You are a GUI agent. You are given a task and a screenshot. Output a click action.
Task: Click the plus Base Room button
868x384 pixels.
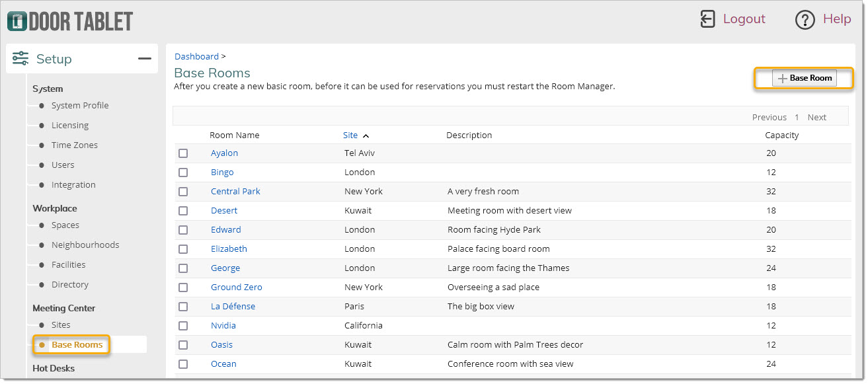[804, 78]
